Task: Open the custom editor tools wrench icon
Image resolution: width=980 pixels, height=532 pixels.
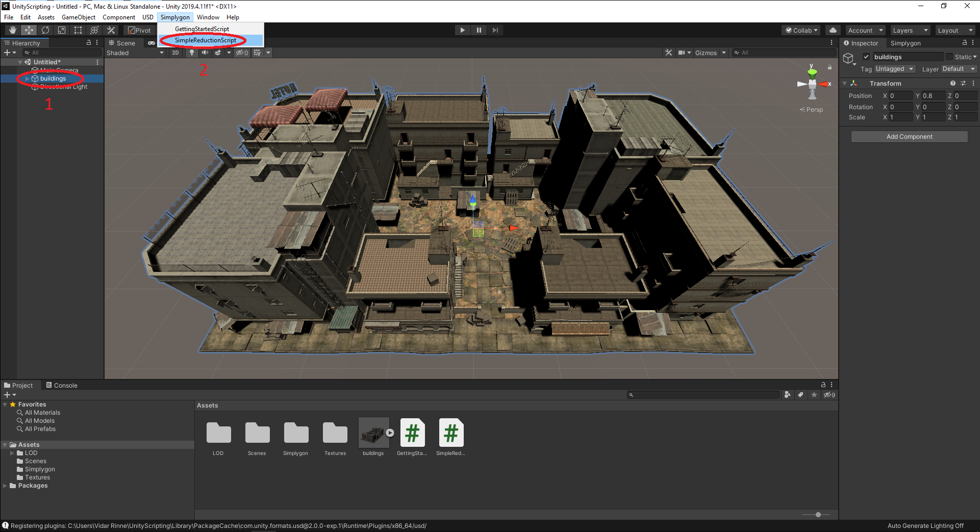Action: (x=111, y=30)
